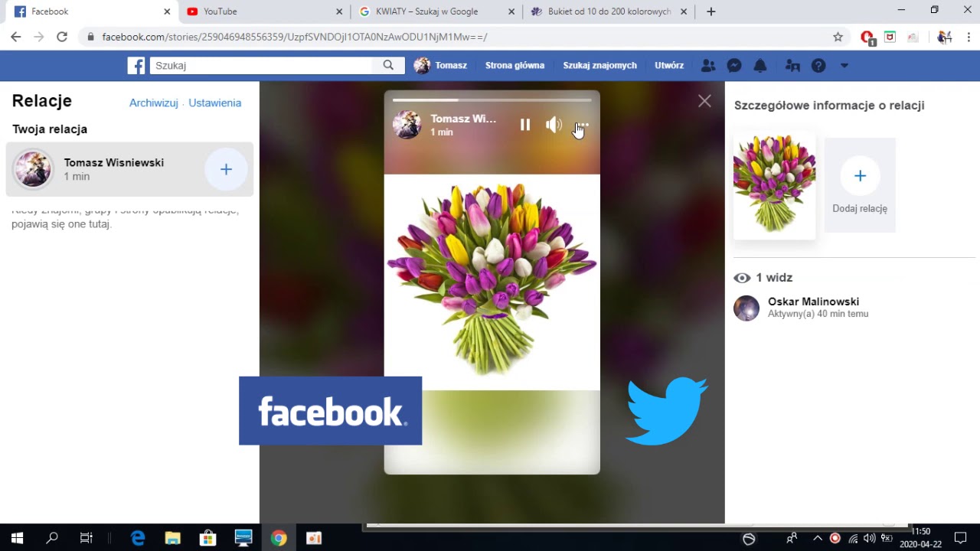Screen dimensions: 980x551
Task: Switch to KWIATY Google search tab
Action: coord(436,11)
